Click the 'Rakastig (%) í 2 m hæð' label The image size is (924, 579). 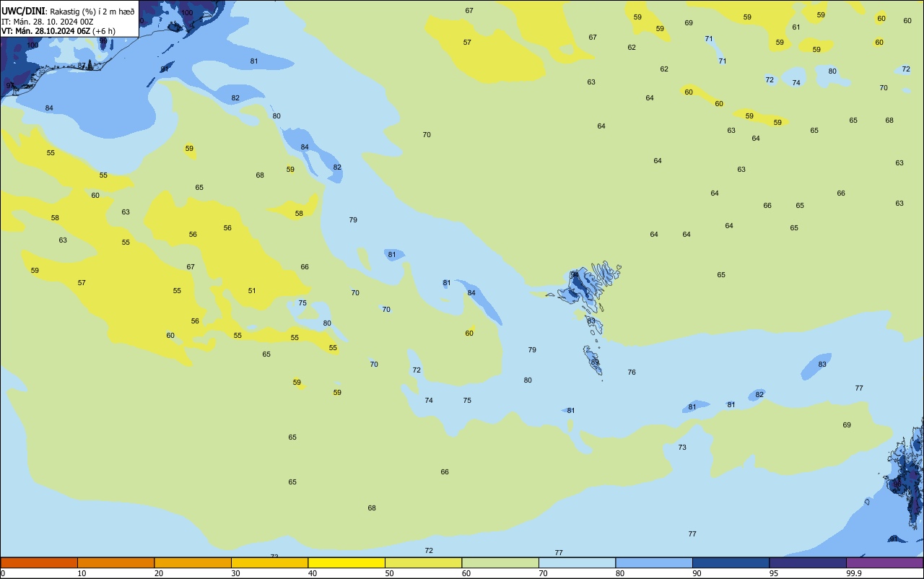tap(92, 11)
